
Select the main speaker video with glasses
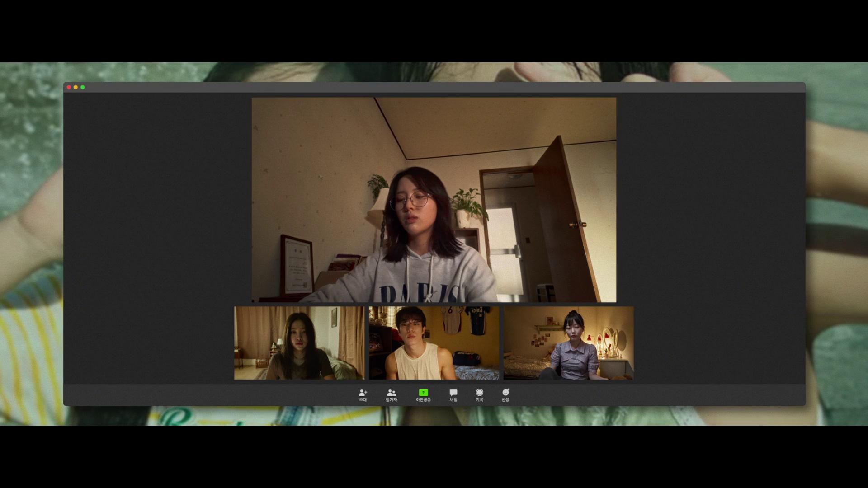pos(434,200)
